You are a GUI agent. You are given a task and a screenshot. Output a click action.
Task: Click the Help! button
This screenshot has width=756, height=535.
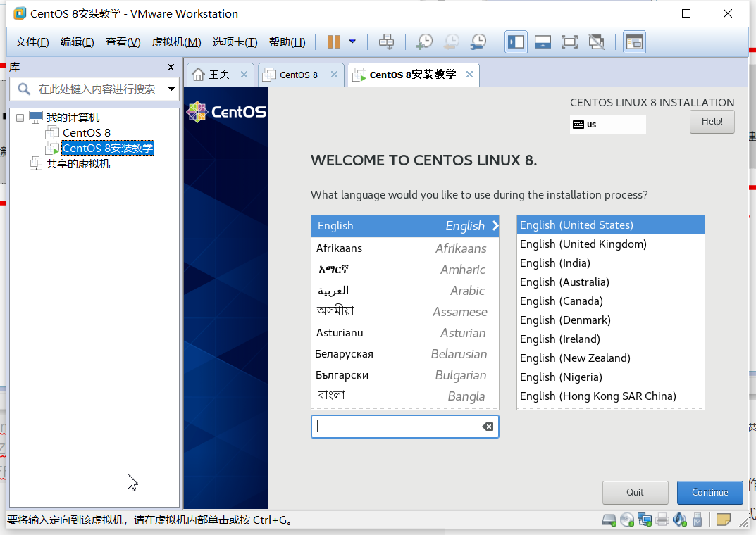[x=712, y=121]
